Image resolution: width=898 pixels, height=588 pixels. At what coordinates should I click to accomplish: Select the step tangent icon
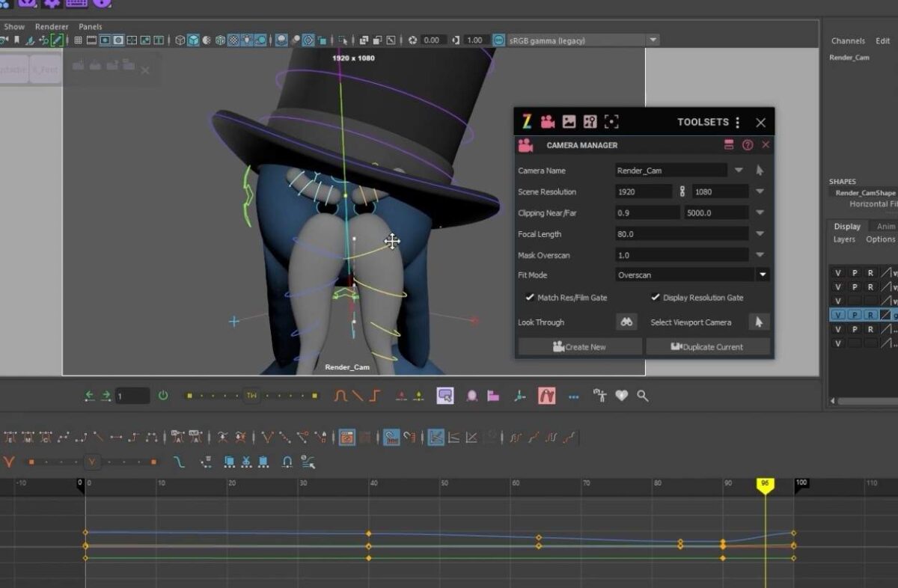(x=373, y=395)
